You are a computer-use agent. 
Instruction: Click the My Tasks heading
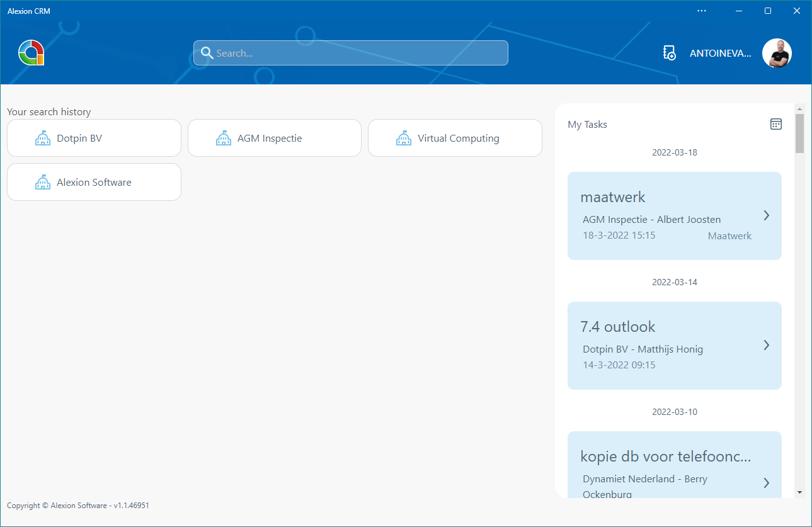coord(587,125)
